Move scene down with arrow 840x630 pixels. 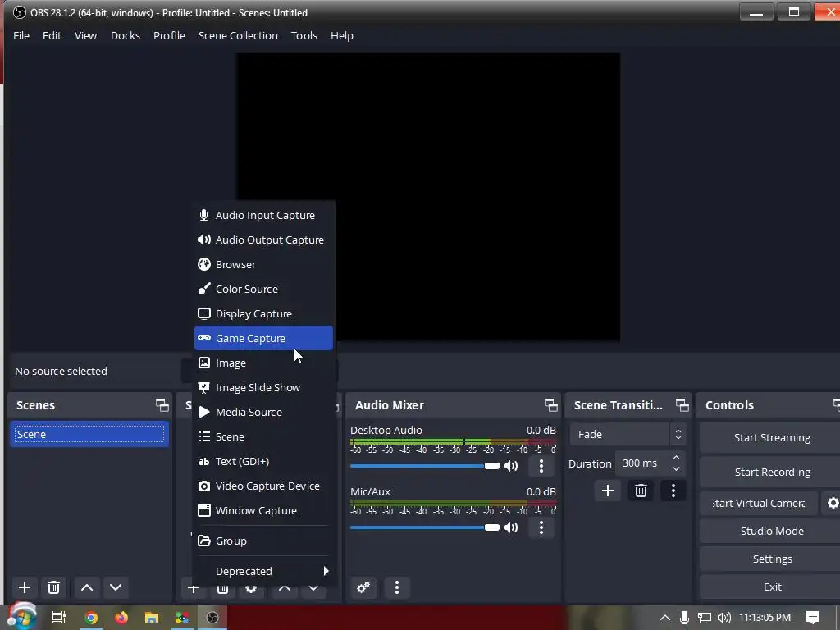[116, 587]
